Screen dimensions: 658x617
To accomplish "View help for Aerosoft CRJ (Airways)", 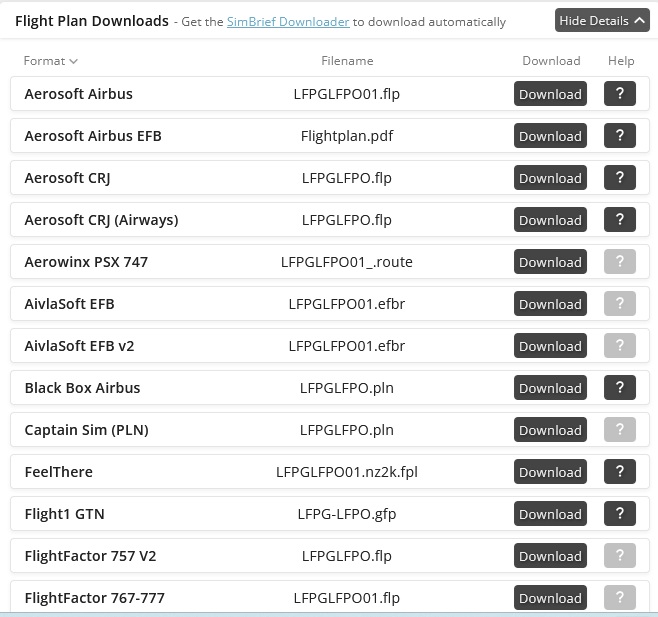I will click(x=620, y=220).
